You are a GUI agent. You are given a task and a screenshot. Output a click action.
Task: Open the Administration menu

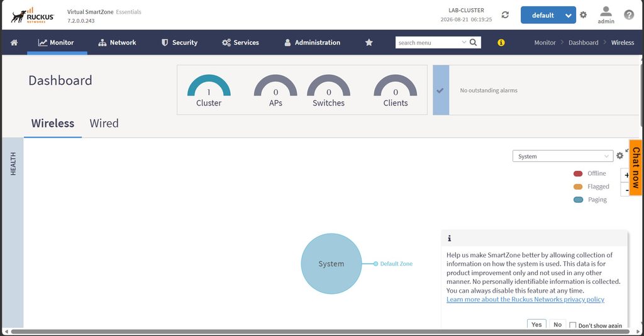point(312,42)
